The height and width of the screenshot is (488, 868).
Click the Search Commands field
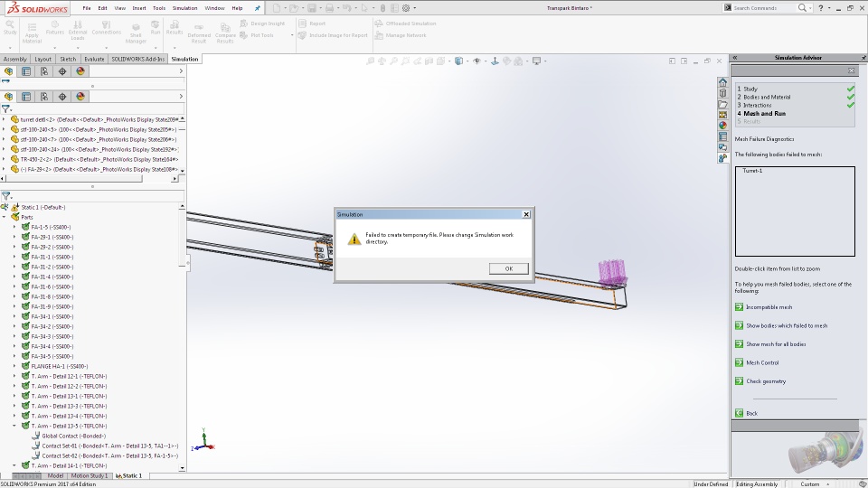click(x=764, y=8)
